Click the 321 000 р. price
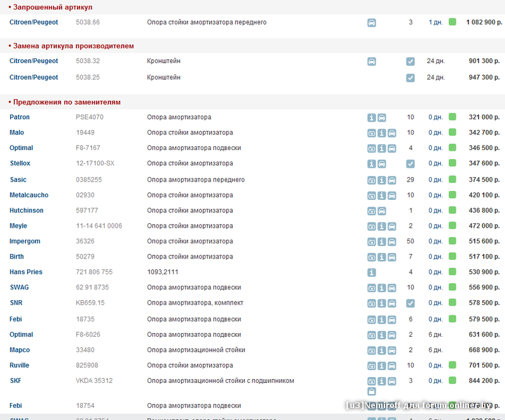Image resolution: width=505 pixels, height=420 pixels. tap(484, 117)
